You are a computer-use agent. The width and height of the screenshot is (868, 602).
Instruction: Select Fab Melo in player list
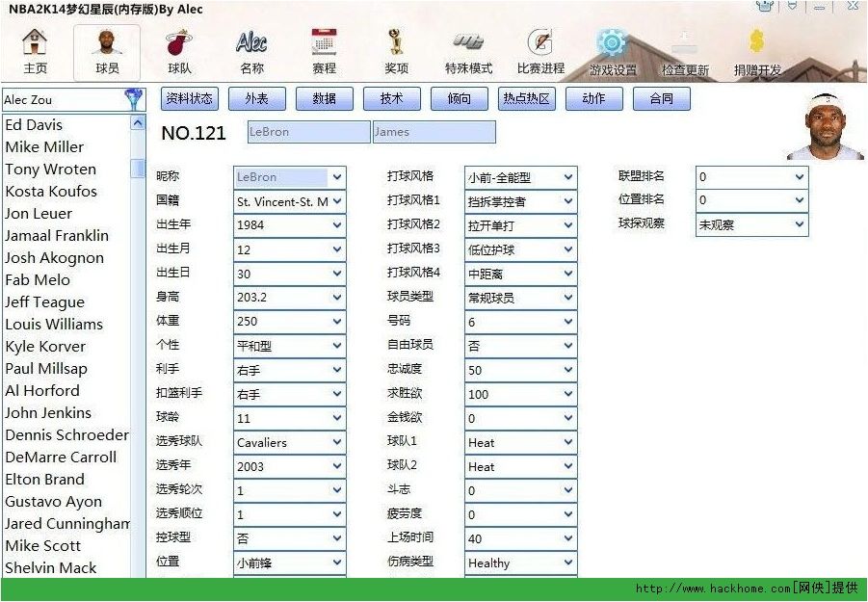click(37, 280)
